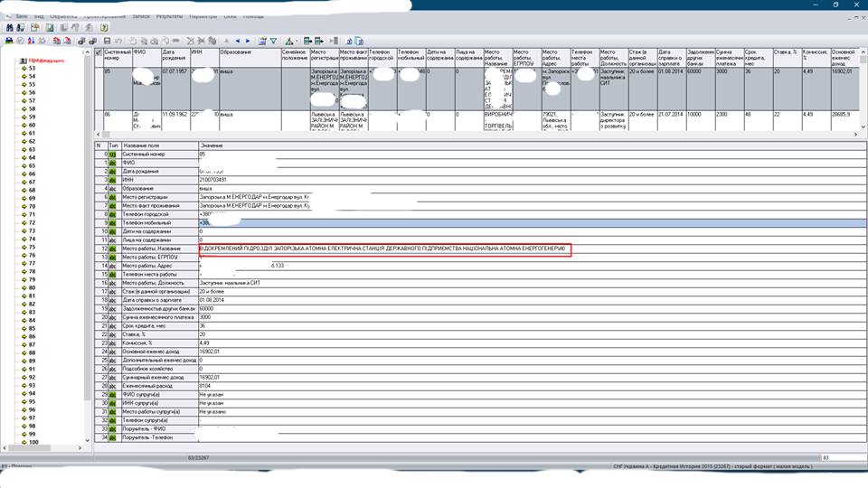Open the Результаты menu

[167, 17]
